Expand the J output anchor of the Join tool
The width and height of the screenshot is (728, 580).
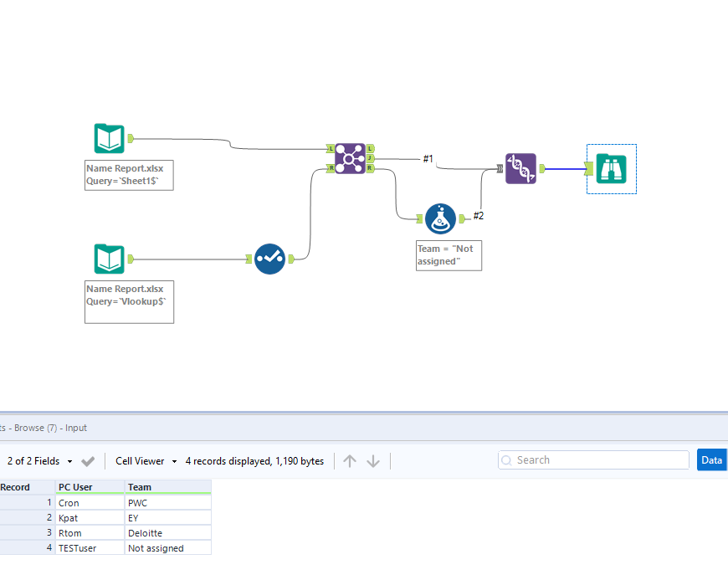tap(369, 157)
